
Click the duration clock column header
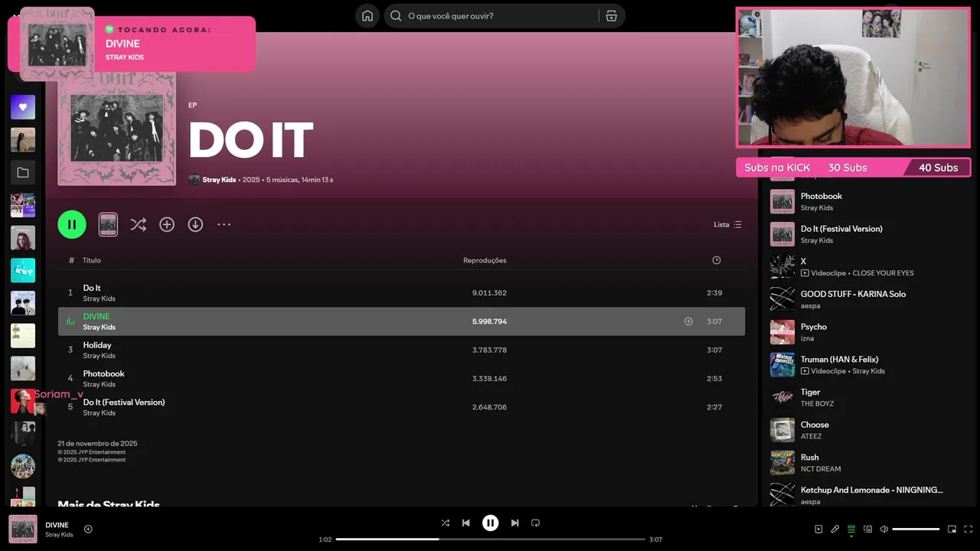click(x=716, y=260)
